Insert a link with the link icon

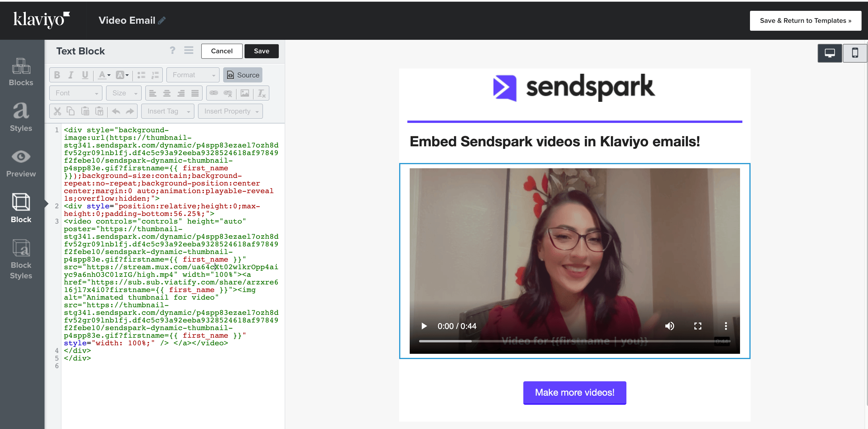[213, 93]
